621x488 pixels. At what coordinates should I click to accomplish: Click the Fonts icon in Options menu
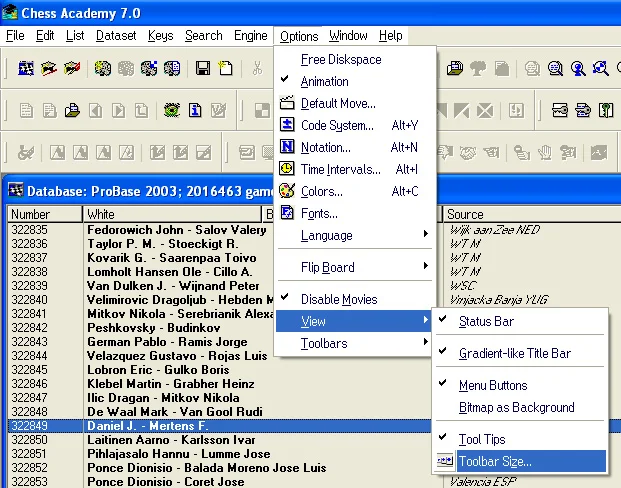point(287,213)
